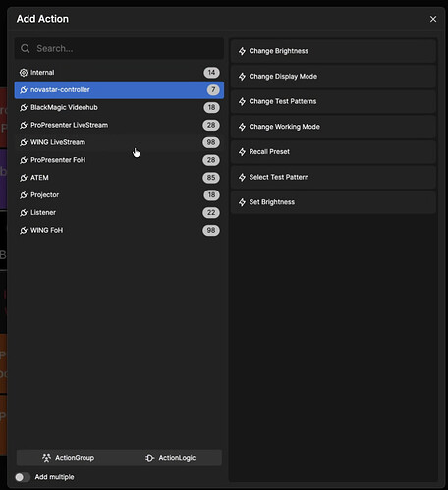Select the Projector connection
448x490 pixels.
(x=119, y=195)
